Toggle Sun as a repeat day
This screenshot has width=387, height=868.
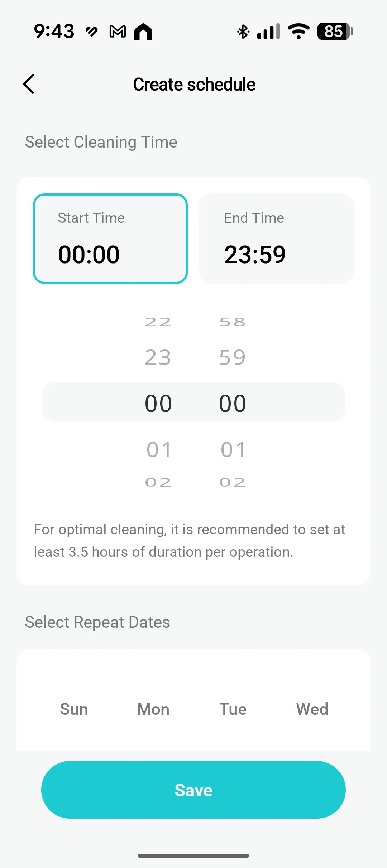tap(74, 709)
